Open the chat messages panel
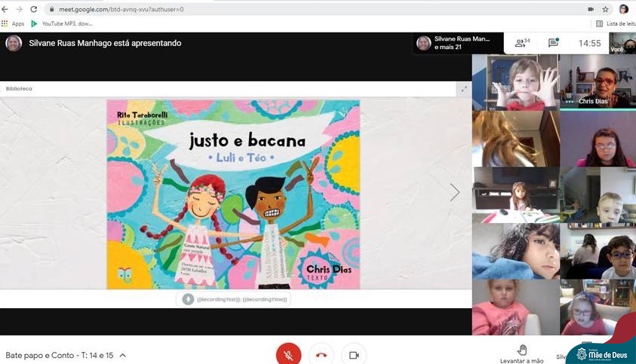The image size is (636, 364). click(553, 43)
